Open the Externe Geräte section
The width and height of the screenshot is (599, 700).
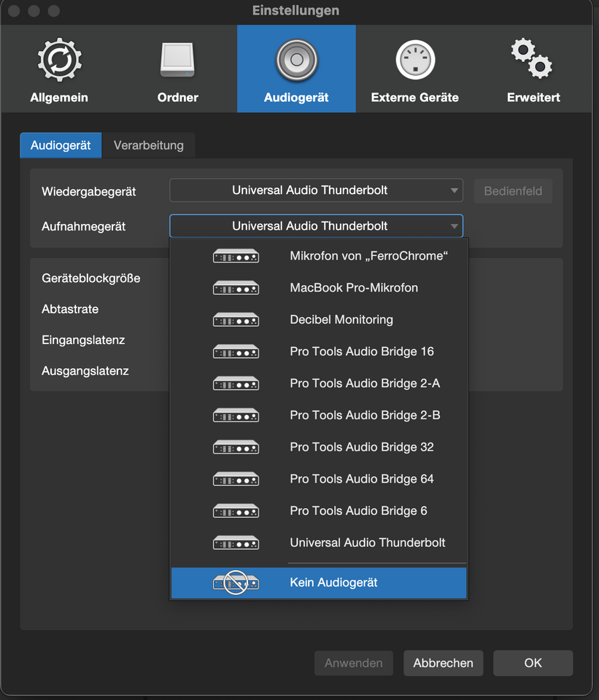point(415,69)
